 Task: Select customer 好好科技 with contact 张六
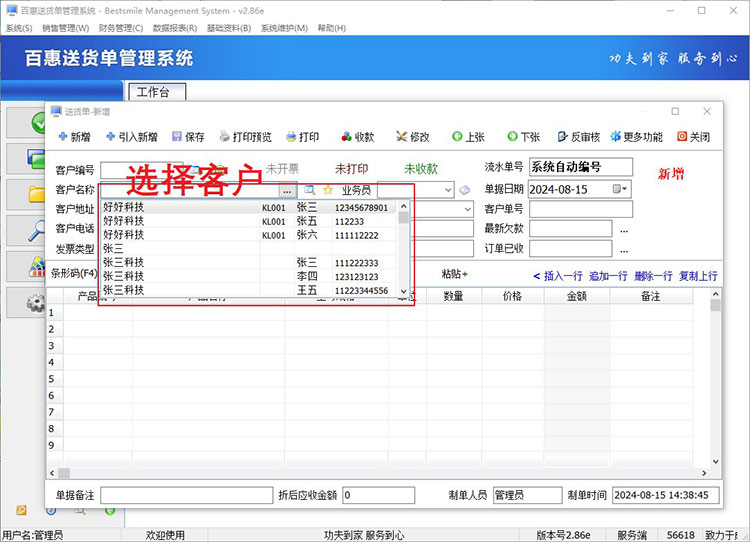[x=249, y=235]
